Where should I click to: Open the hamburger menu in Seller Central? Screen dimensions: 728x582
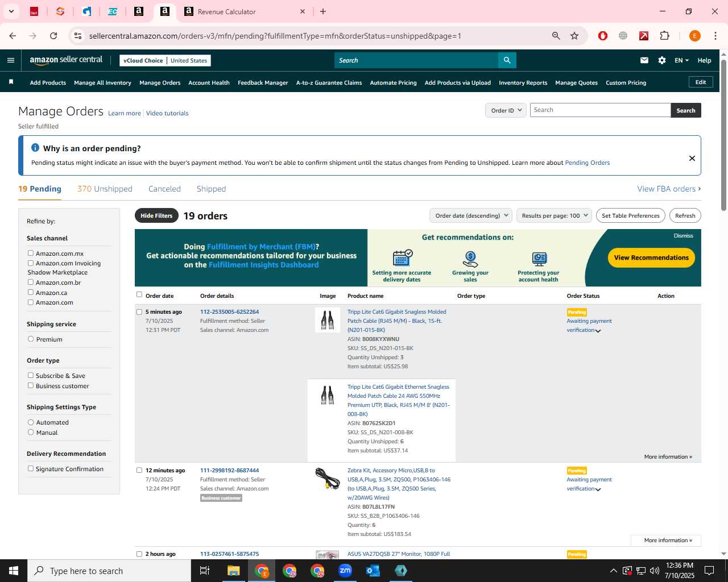(x=11, y=60)
